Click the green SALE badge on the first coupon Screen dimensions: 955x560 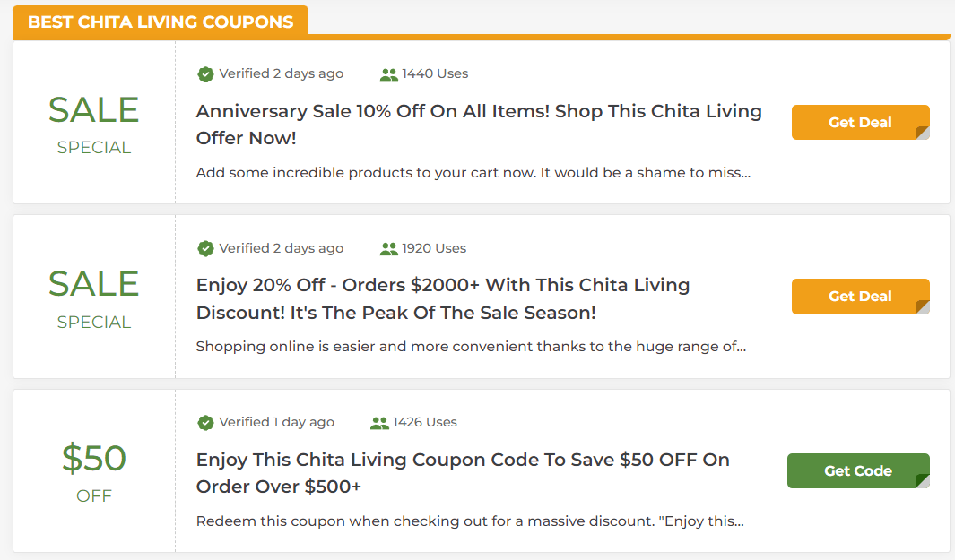pyautogui.click(x=93, y=111)
